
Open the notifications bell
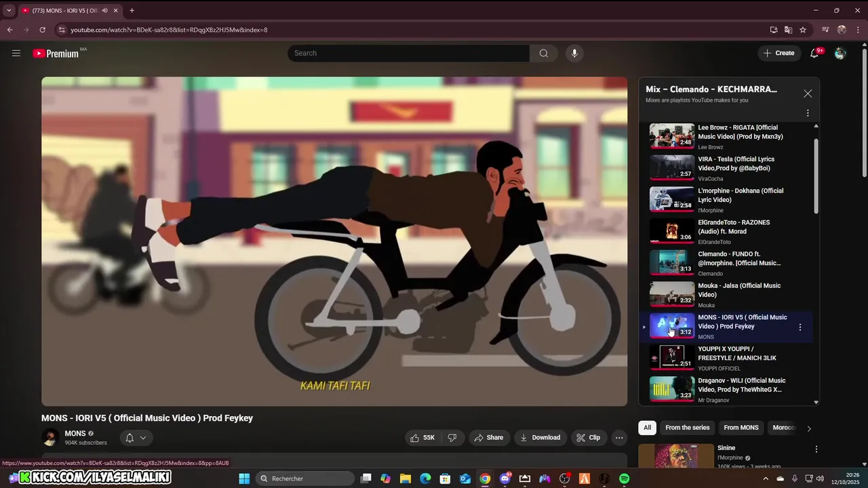tap(814, 53)
